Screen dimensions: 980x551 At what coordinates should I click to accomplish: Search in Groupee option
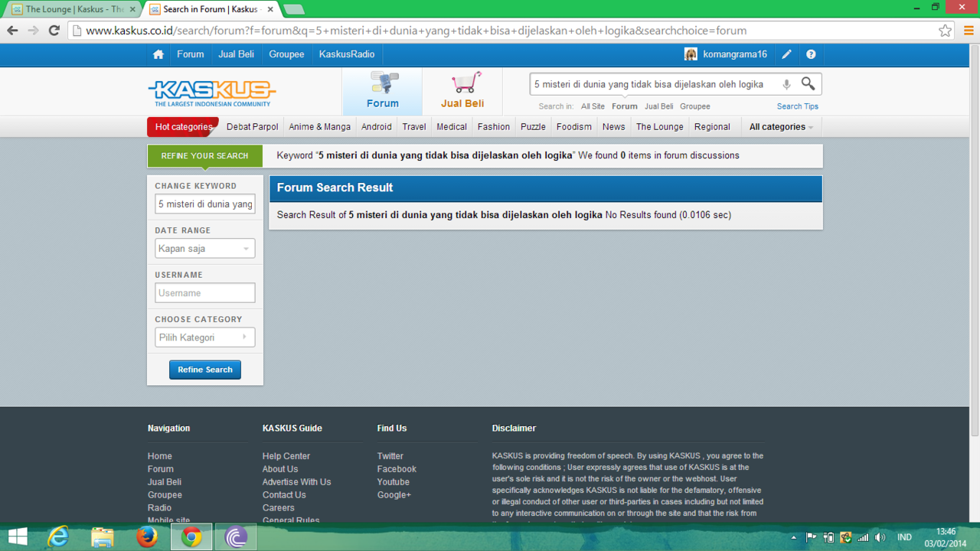694,106
